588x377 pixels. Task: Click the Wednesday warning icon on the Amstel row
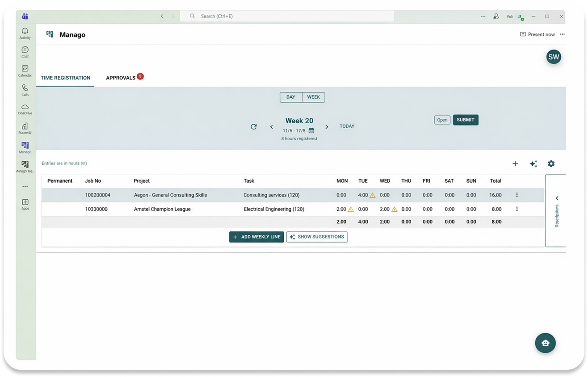click(x=395, y=209)
